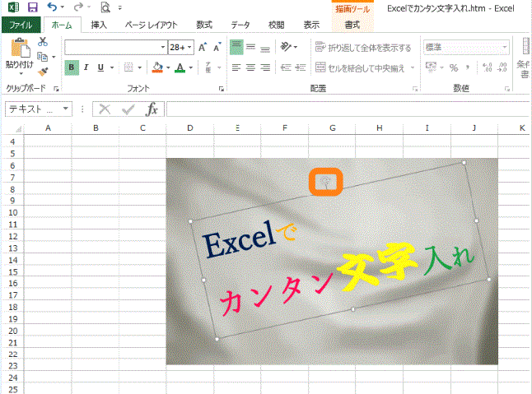Toggle Bold formatting

click(x=72, y=67)
